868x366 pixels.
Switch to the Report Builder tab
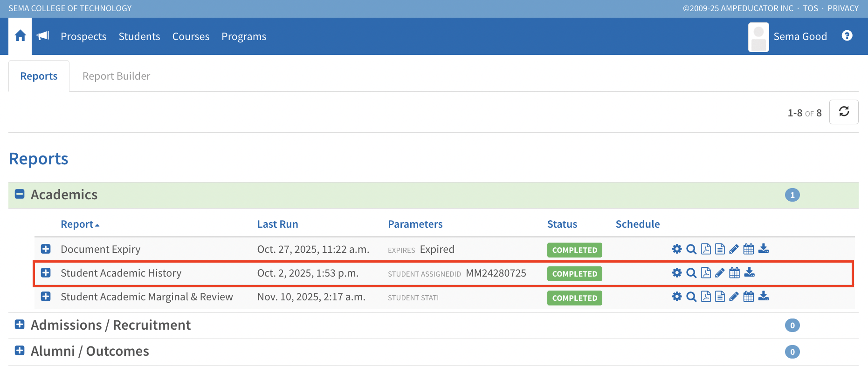(116, 76)
